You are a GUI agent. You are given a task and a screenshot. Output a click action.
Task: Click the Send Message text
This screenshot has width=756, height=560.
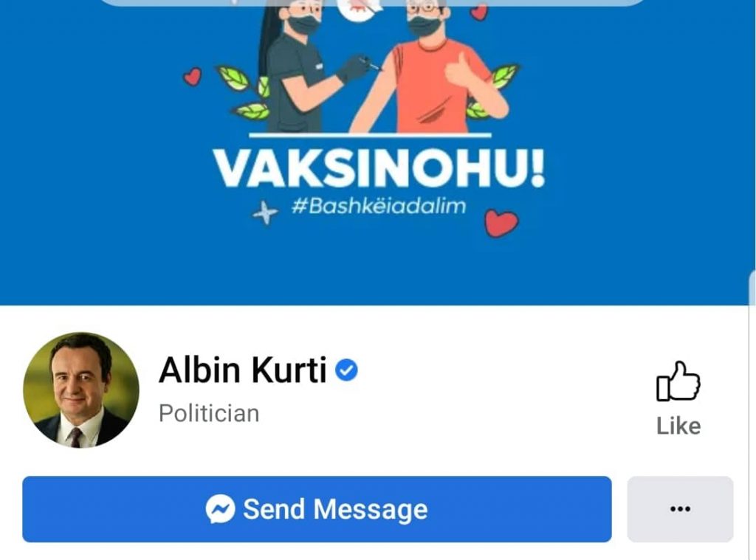[x=335, y=509]
